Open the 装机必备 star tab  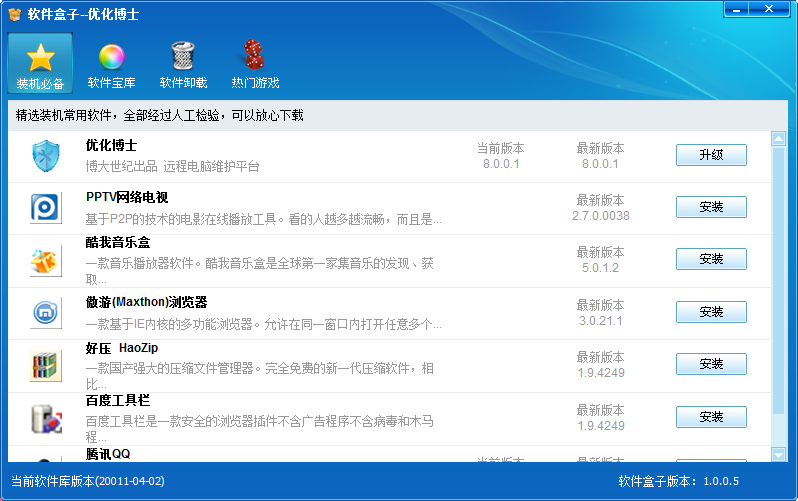point(40,63)
